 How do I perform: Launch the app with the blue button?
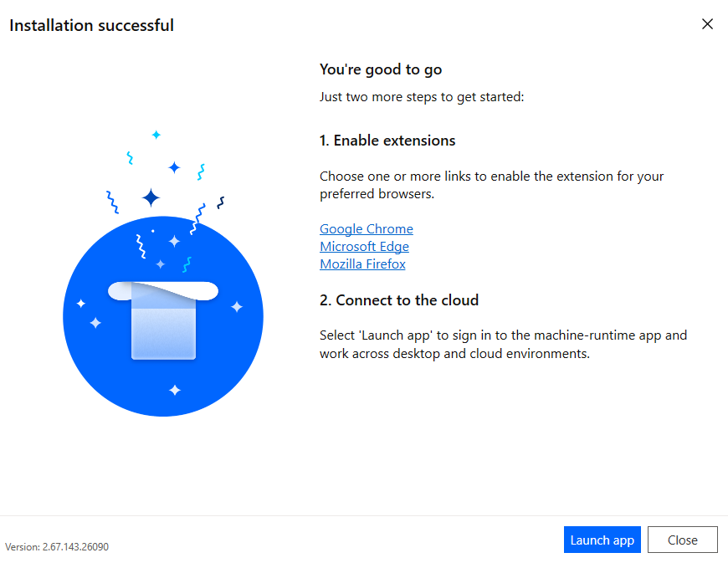click(x=602, y=540)
